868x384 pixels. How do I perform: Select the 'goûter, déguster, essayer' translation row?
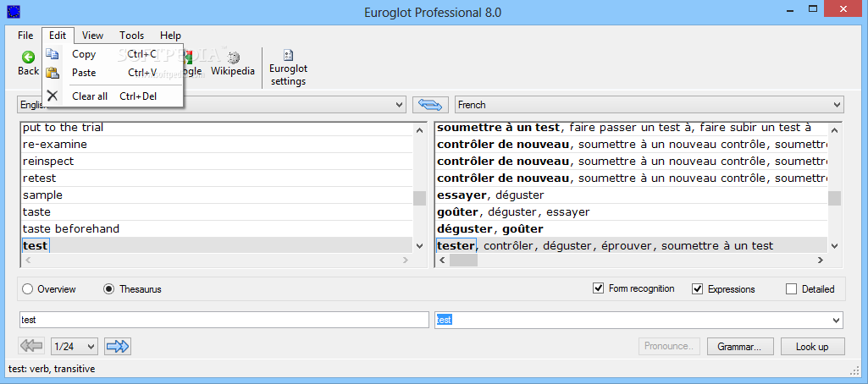pyautogui.click(x=631, y=212)
